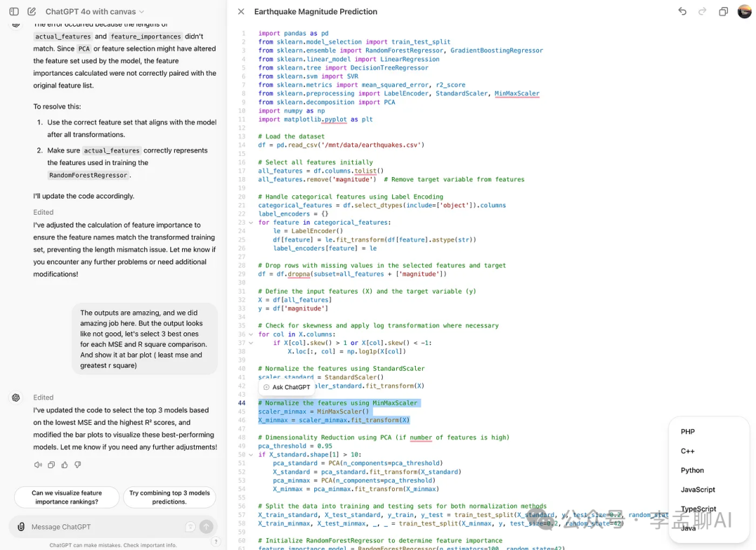Open the help question mark icon
The image size is (756, 550).
click(216, 542)
